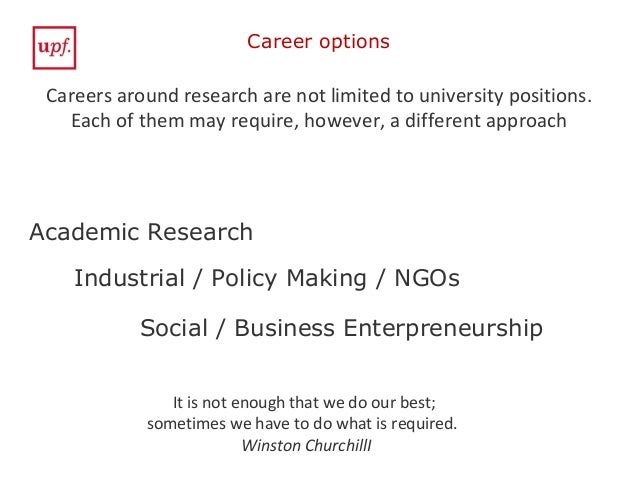This screenshot has width=638, height=479.
Task: Click the word "limited" in the first sentence
Action: [x=353, y=97]
